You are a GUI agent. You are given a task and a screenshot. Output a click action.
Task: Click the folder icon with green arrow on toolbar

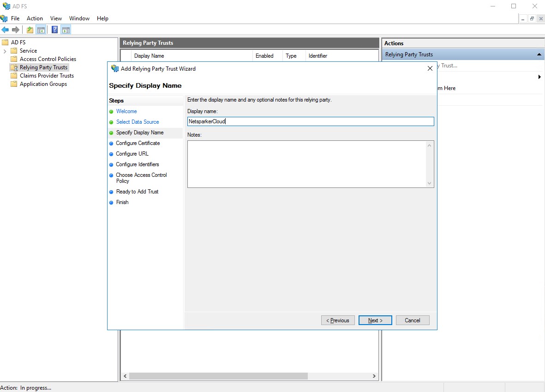click(x=29, y=29)
